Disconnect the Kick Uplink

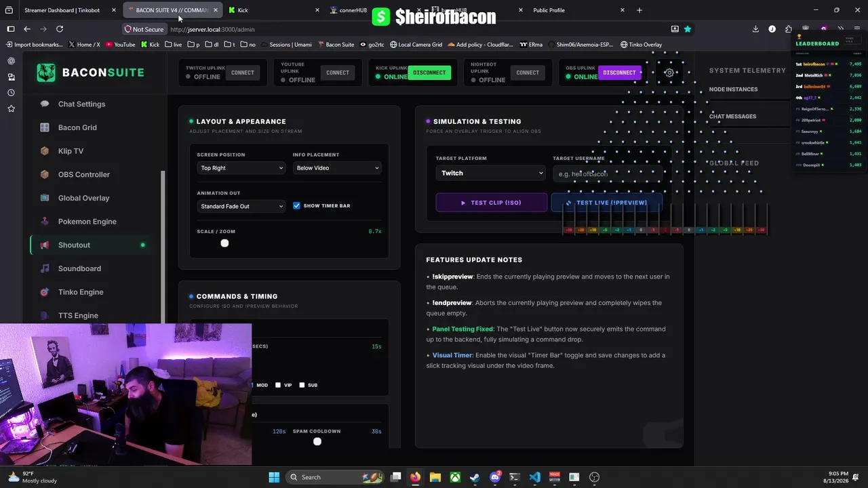coord(429,73)
